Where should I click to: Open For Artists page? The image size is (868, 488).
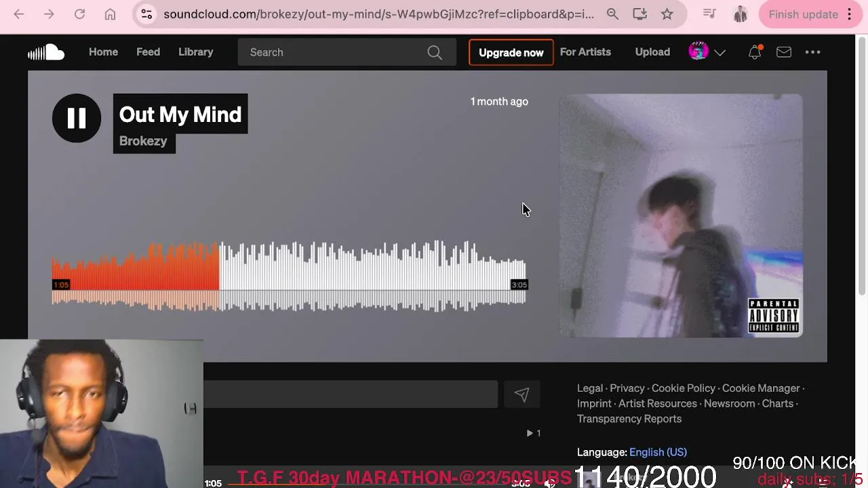pos(585,52)
